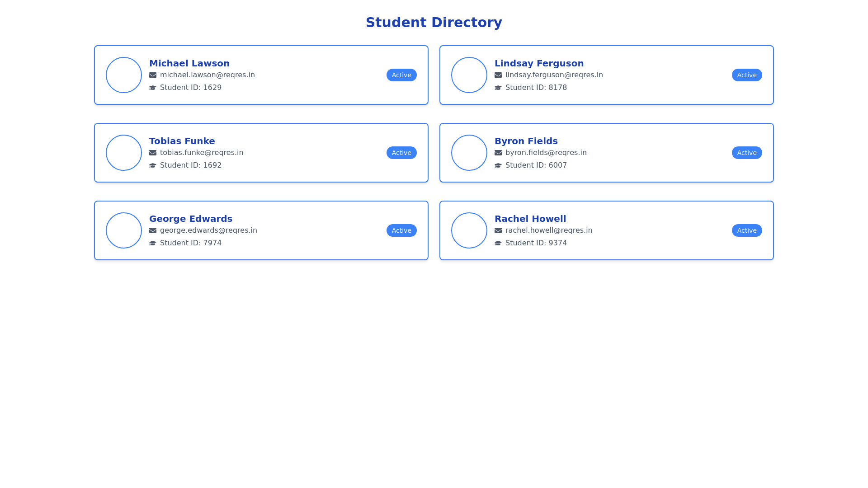Click Tobias Funke's avatar circle
The width and height of the screenshot is (868, 488).
pos(124,153)
